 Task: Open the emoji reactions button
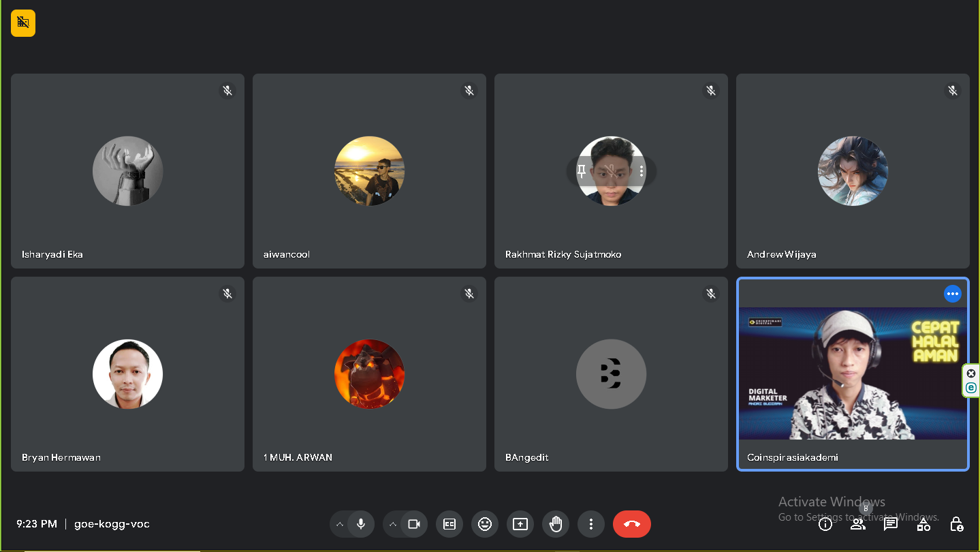[485, 524]
